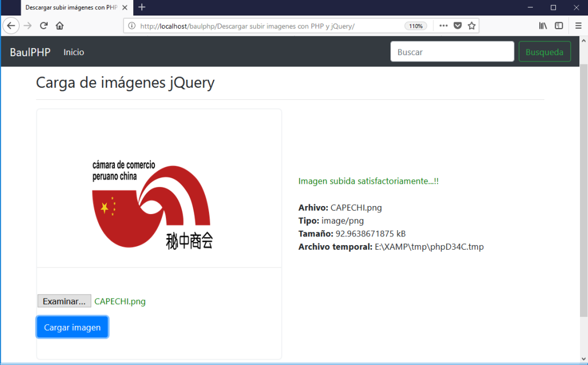Image resolution: width=588 pixels, height=365 pixels.
Task: Click the green CAPECHI.png filename label
Action: (120, 301)
